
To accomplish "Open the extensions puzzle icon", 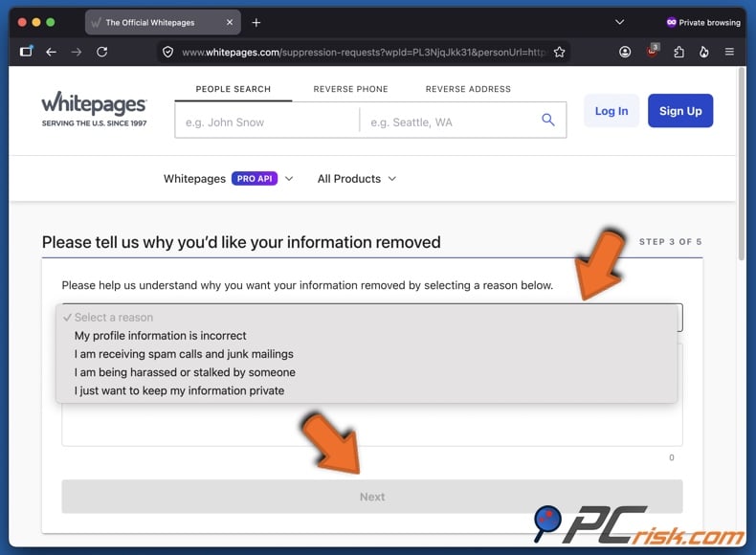I will pos(678,52).
